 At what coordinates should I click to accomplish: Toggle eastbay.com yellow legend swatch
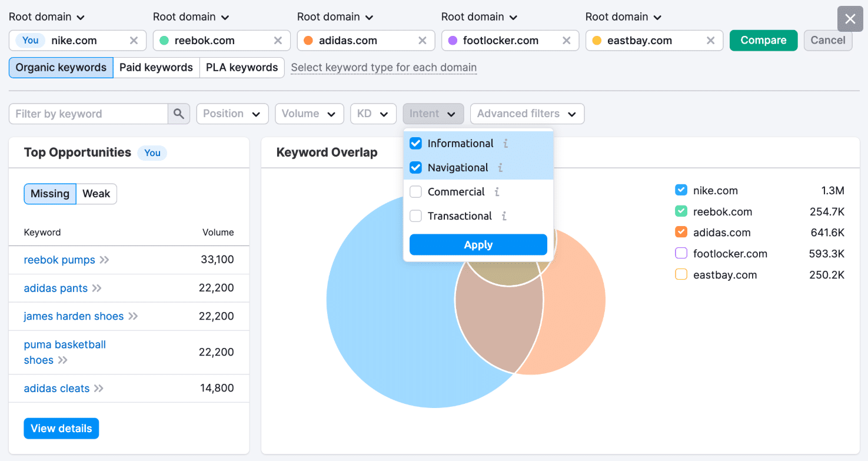coord(681,274)
